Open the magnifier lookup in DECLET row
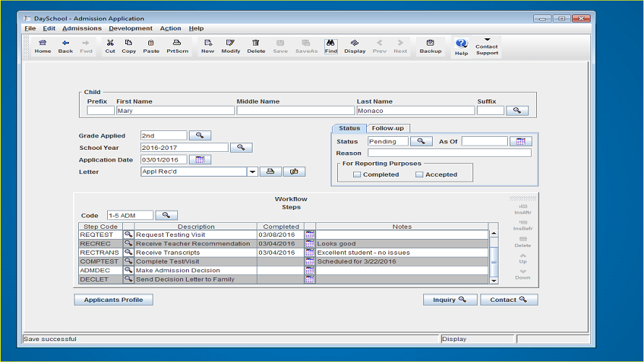Image resolution: width=644 pixels, height=362 pixels. tap(129, 279)
